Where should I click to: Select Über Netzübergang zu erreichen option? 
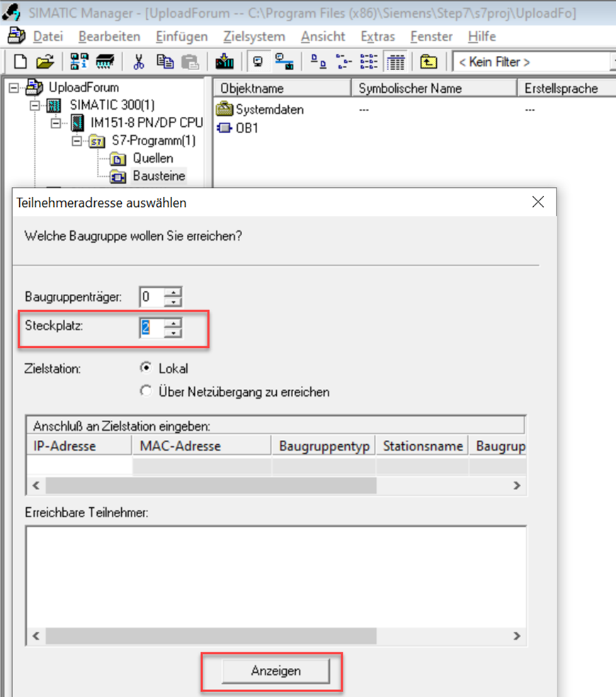pyautogui.click(x=145, y=391)
